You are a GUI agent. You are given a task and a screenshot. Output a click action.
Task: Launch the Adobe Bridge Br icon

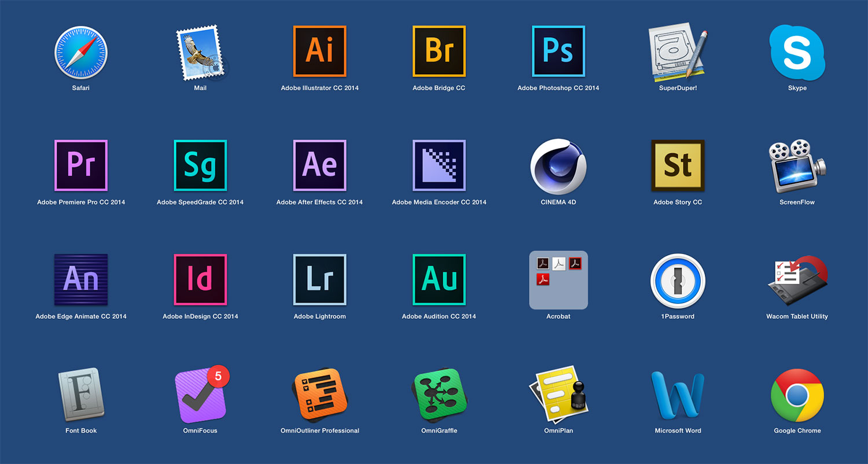[x=439, y=51]
